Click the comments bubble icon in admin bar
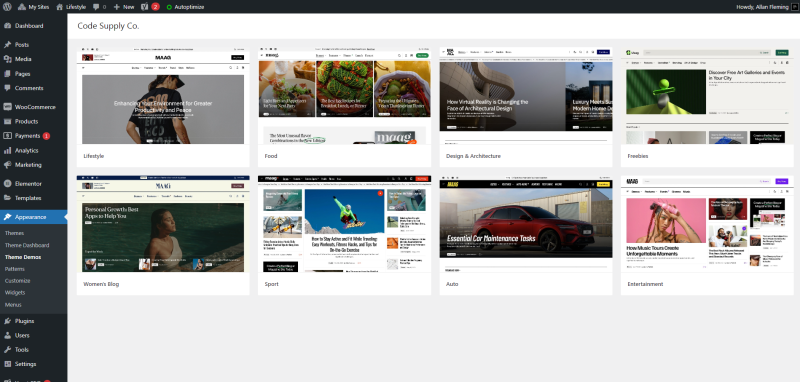This screenshot has width=800, height=382. (96, 7)
